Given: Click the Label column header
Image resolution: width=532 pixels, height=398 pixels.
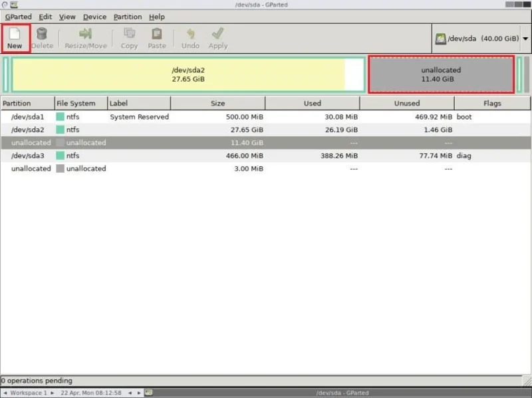Looking at the screenshot, I should (139, 104).
